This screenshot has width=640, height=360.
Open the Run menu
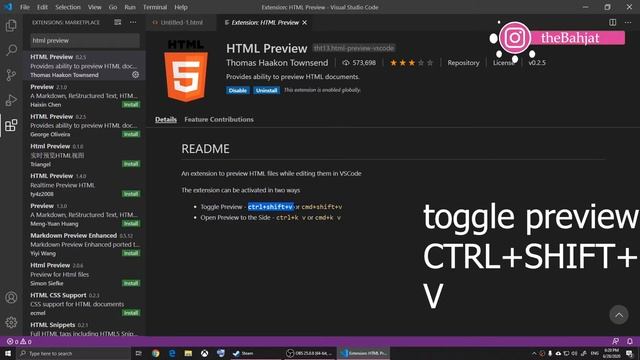[130, 7]
